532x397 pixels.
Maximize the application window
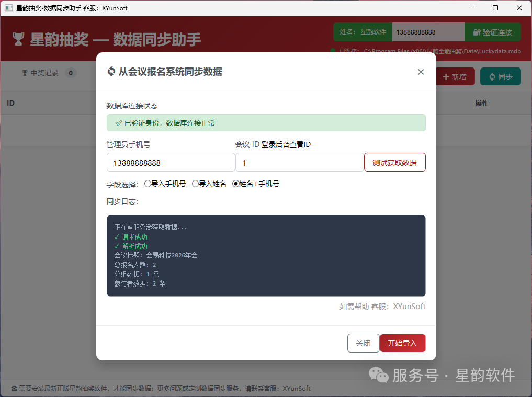[495, 8]
